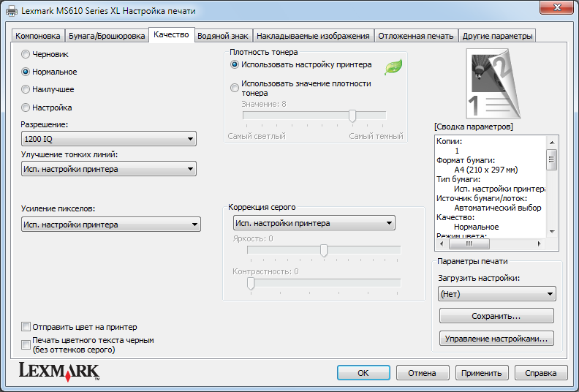Image resolution: width=579 pixels, height=392 pixels.
Task: Switch to the Бумага/Брошюровка tab
Action: [x=107, y=36]
